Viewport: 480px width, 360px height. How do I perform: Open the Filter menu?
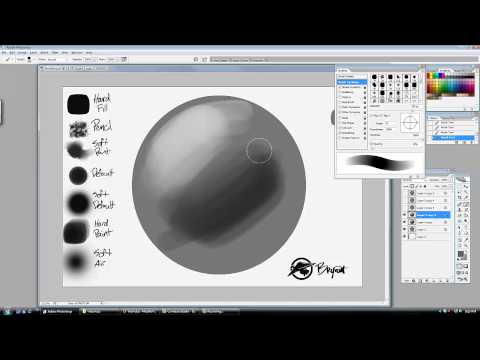point(55,53)
